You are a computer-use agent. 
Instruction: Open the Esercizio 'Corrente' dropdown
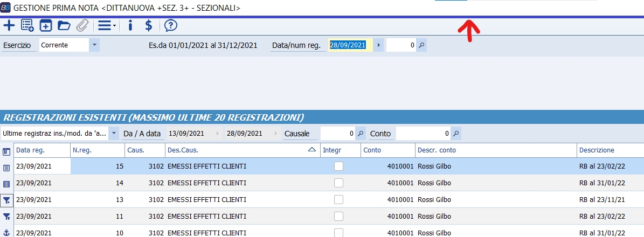point(94,45)
